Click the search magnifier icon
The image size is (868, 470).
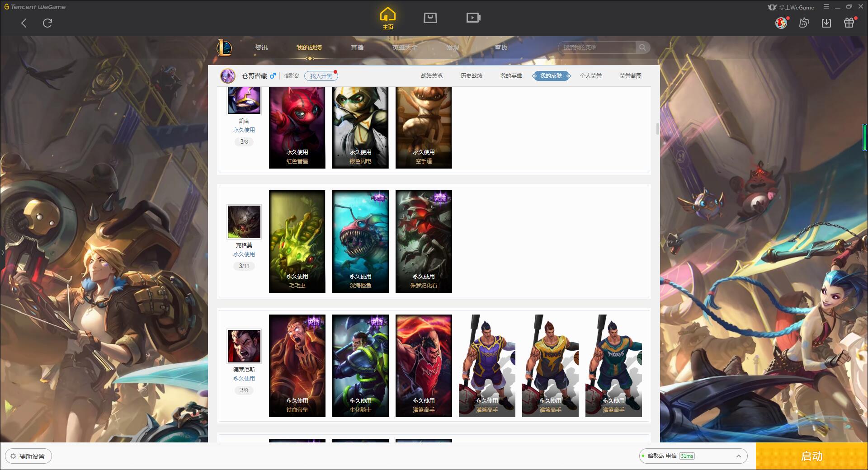tap(642, 47)
